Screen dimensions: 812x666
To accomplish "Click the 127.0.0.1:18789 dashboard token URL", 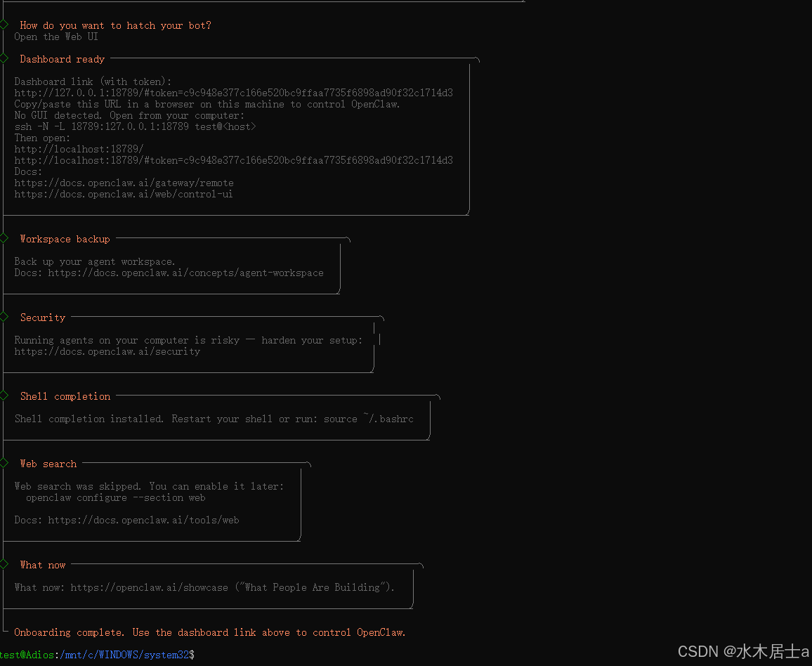I will [233, 93].
